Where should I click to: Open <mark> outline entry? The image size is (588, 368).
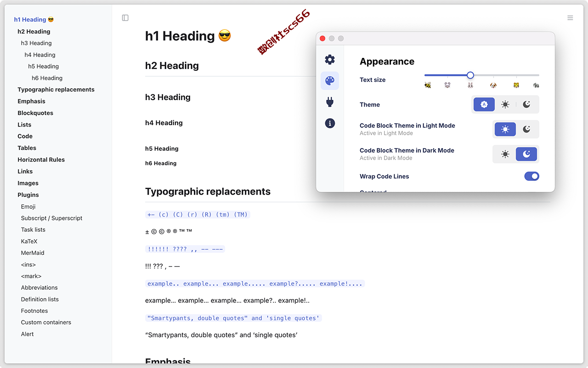click(x=31, y=276)
